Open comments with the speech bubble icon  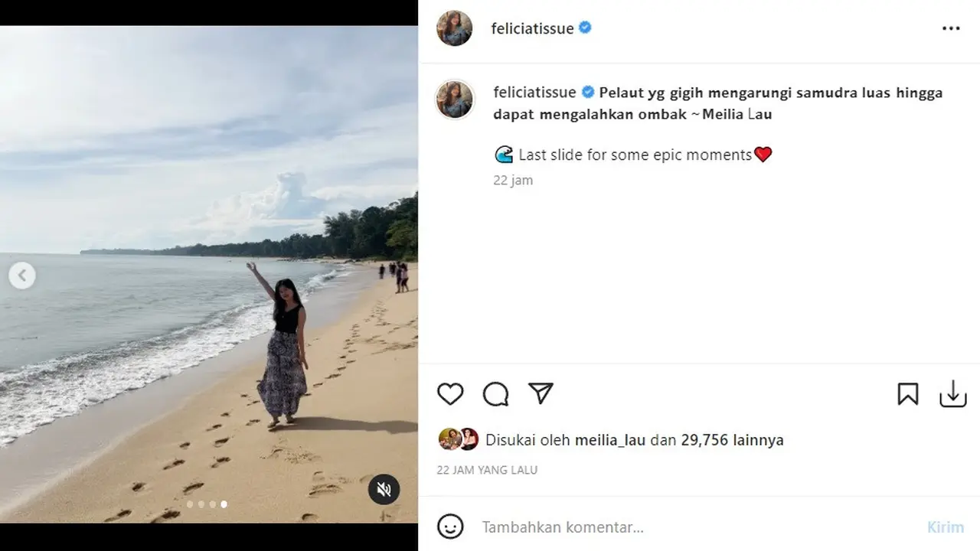point(495,394)
